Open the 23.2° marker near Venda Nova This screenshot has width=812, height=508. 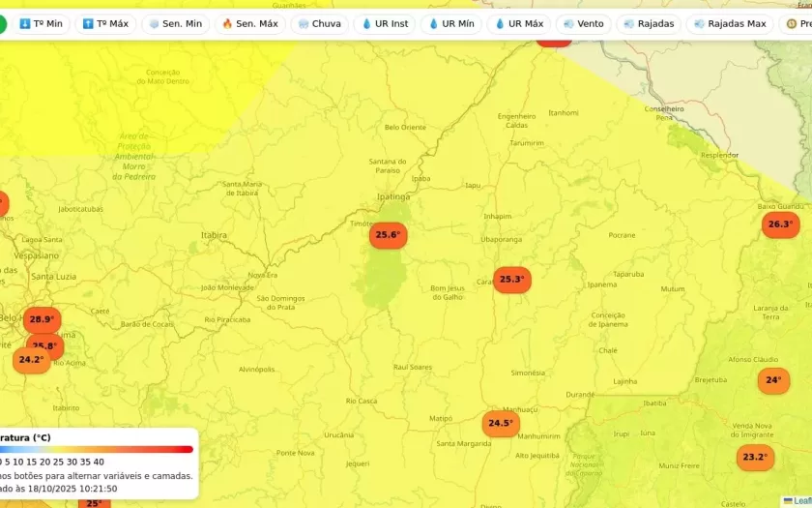tap(755, 457)
